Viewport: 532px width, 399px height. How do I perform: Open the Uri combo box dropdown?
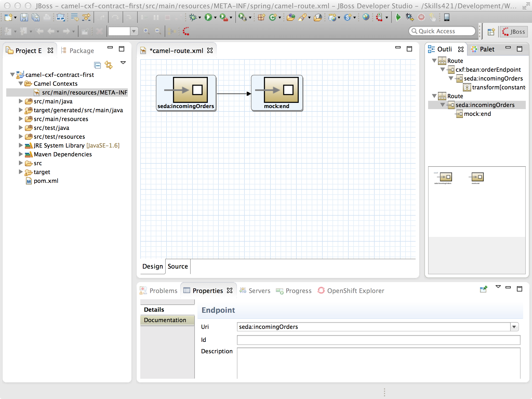coord(514,327)
